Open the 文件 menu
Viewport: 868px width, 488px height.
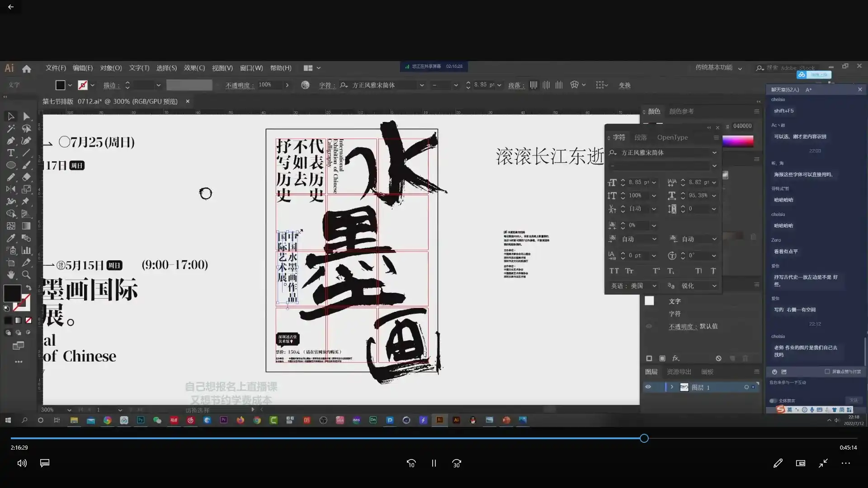[55, 68]
